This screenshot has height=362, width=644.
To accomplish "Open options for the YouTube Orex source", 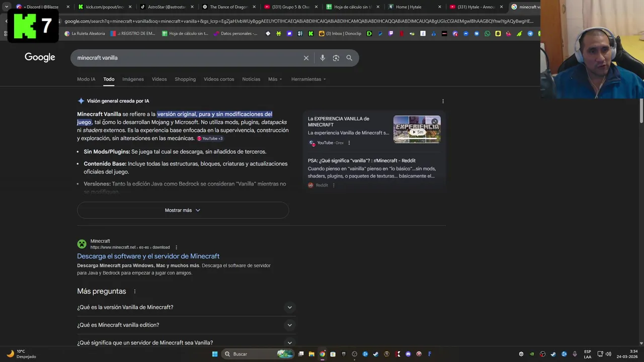I will [x=349, y=143].
